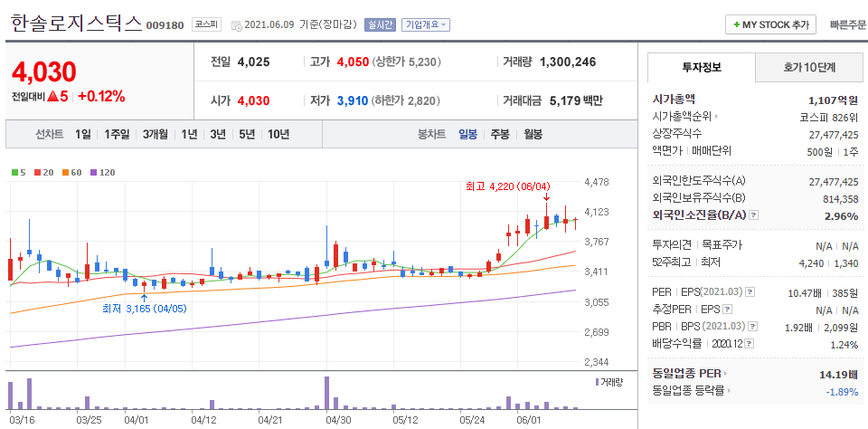Click the 고가 value 4,050

click(353, 62)
